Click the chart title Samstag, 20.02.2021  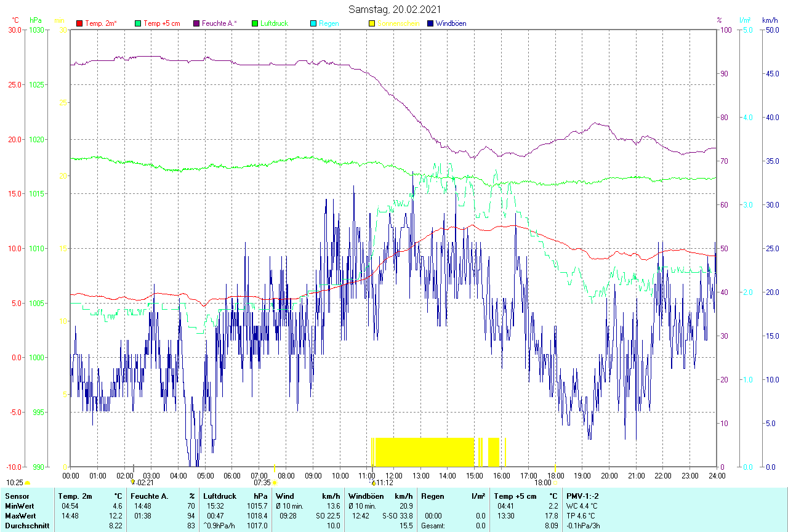[394, 9]
